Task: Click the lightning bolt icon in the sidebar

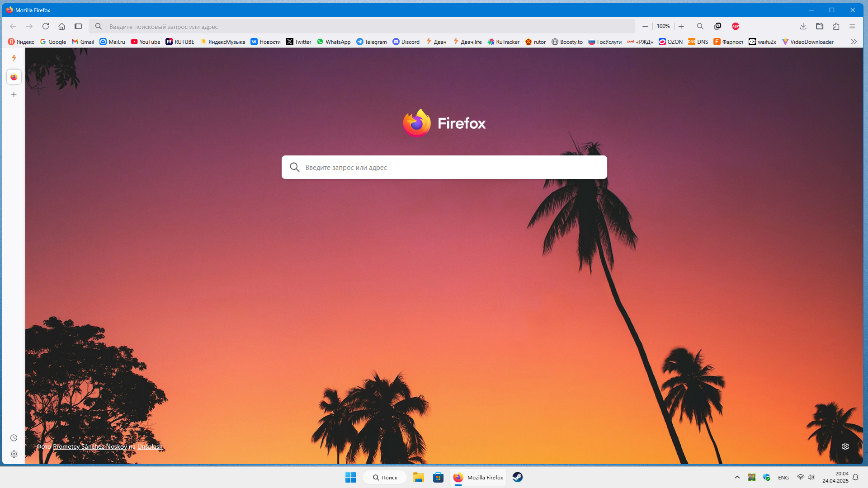Action: [14, 58]
